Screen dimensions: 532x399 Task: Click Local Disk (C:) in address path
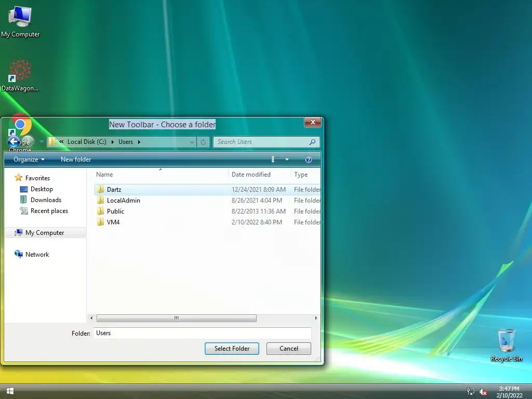tap(87, 142)
